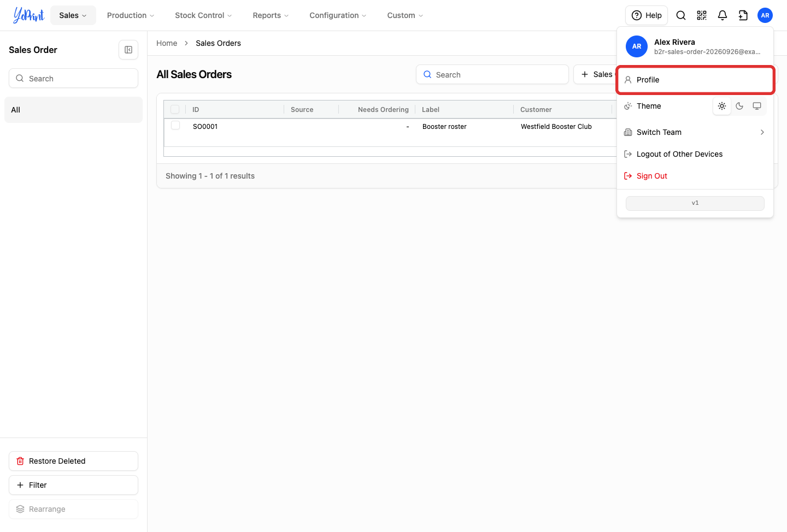Click the YoPrint logo
This screenshot has height=532, width=787.
(28, 15)
